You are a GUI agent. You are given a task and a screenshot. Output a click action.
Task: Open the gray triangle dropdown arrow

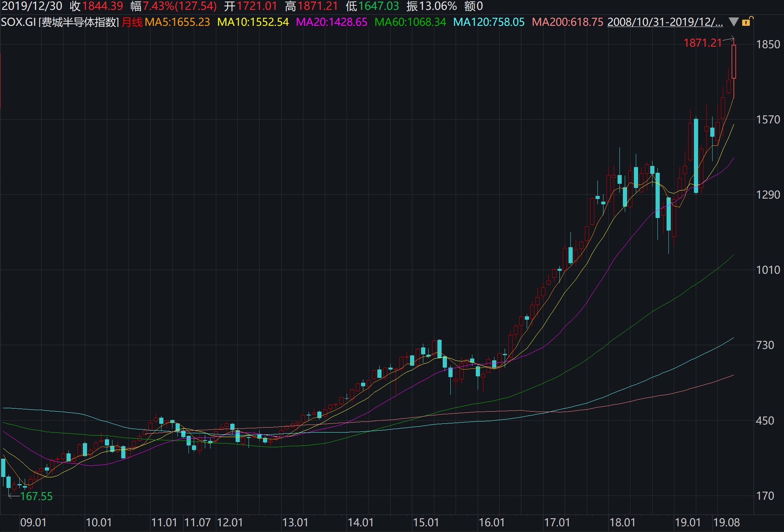(x=734, y=22)
